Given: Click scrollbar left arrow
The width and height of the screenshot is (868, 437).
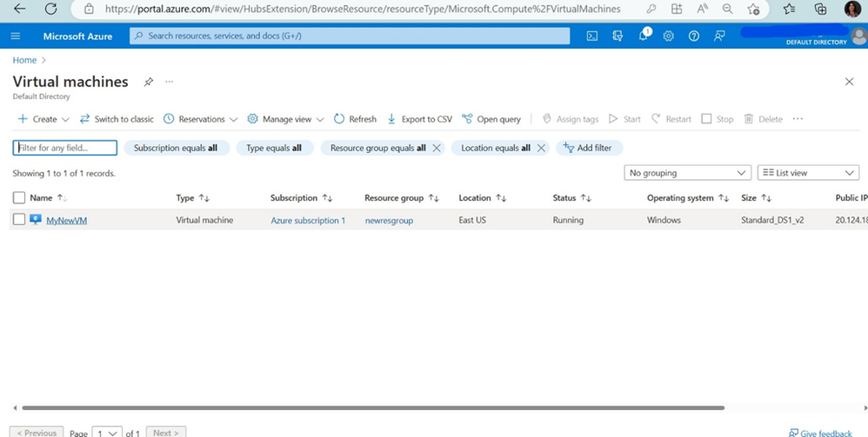Looking at the screenshot, I should point(15,407).
